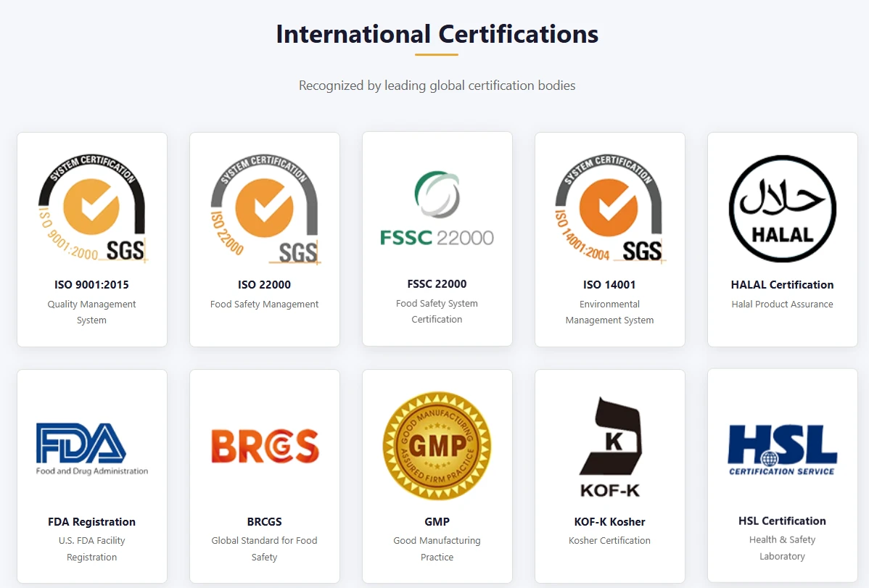Select the 'HALAL Certification' title

pos(782,284)
